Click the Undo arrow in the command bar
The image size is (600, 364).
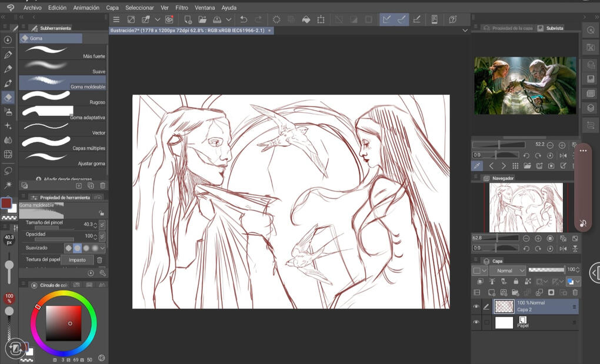(244, 19)
